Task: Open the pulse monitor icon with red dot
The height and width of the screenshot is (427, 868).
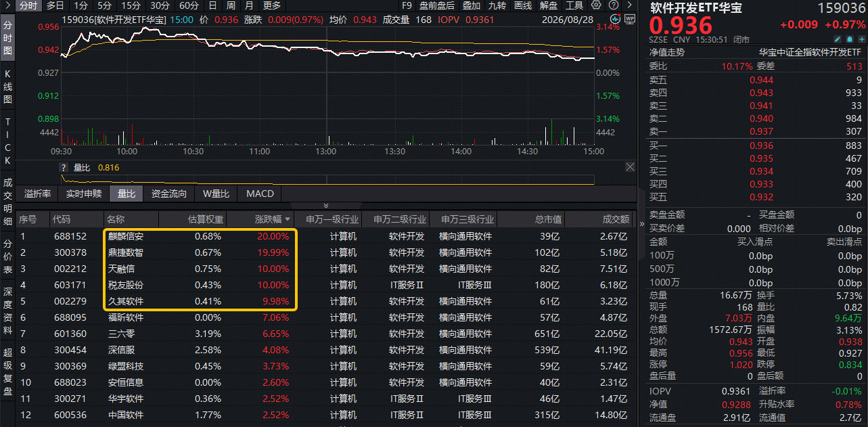Action: (614, 20)
